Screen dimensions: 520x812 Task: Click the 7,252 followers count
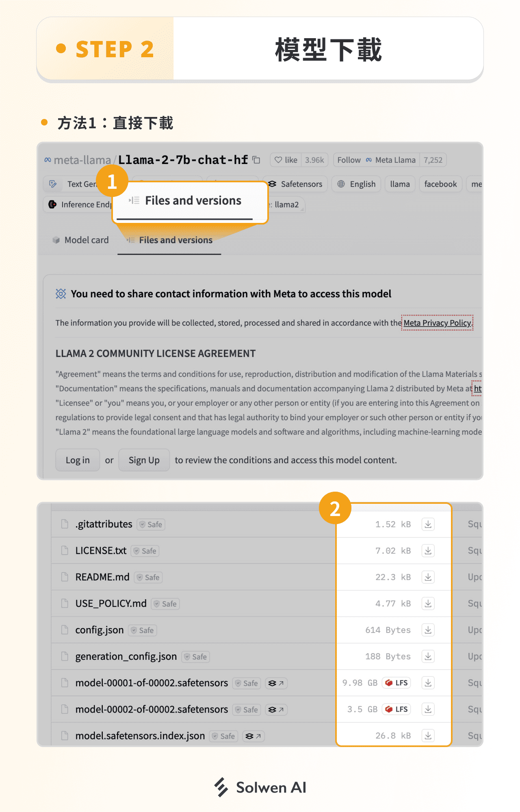pyautogui.click(x=433, y=160)
